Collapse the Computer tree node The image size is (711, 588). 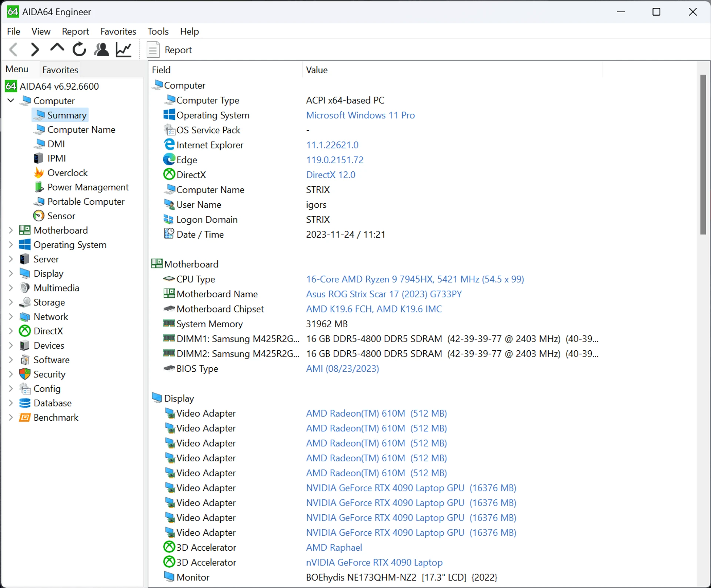[x=11, y=100]
